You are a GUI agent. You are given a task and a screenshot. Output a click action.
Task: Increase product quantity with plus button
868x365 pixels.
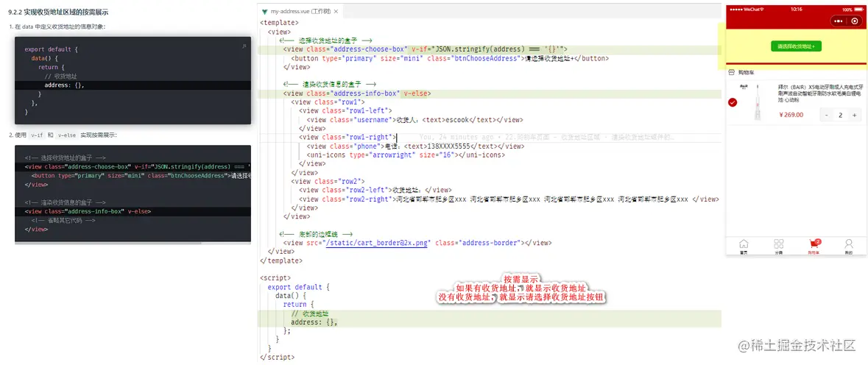[854, 115]
